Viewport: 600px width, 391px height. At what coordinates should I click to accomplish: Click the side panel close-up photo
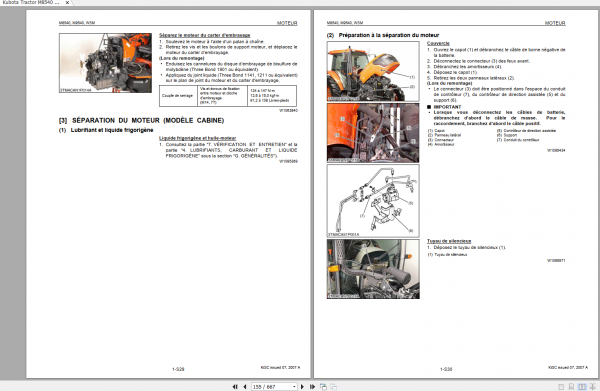(373, 133)
